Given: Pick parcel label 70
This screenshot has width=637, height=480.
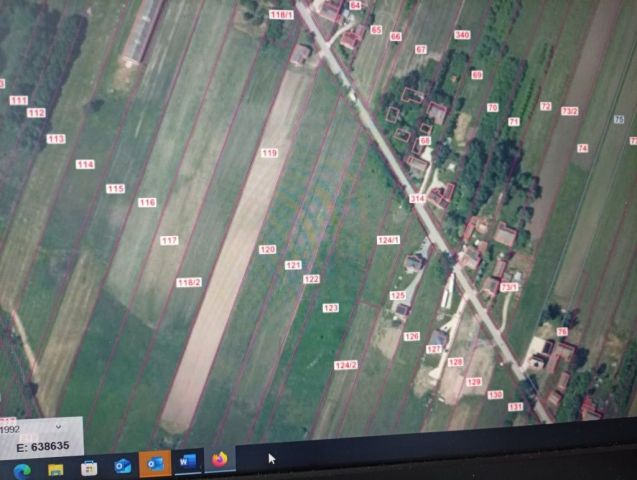Looking at the screenshot, I should (492, 108).
